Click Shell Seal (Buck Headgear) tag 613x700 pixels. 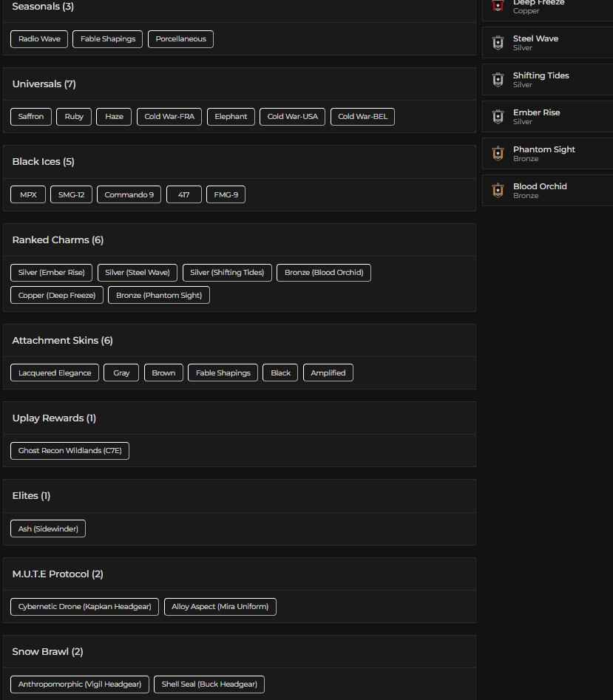209,684
